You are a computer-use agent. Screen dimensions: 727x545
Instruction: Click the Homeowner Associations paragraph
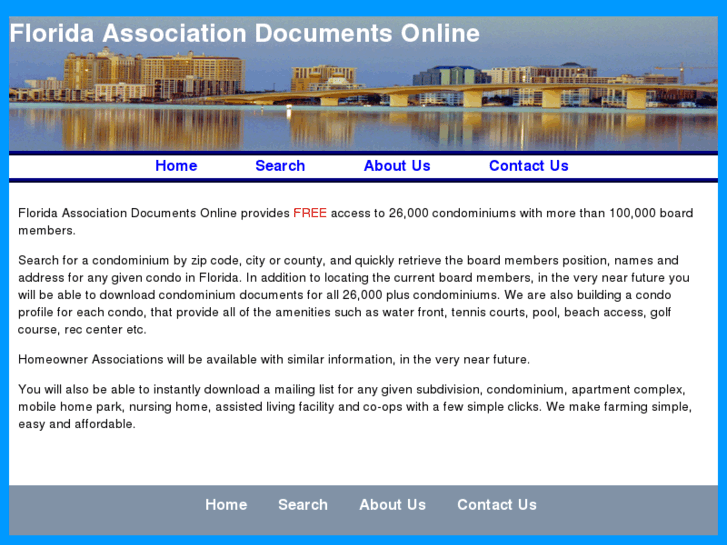point(274,359)
